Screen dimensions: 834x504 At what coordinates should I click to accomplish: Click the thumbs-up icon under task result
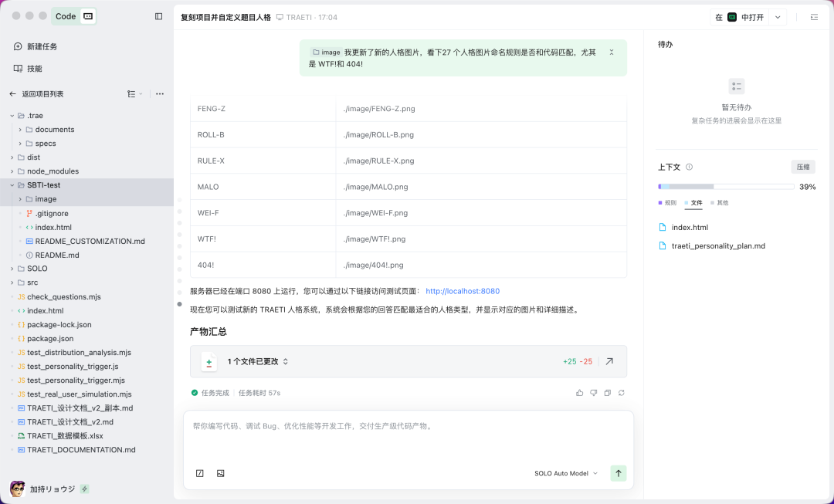579,393
